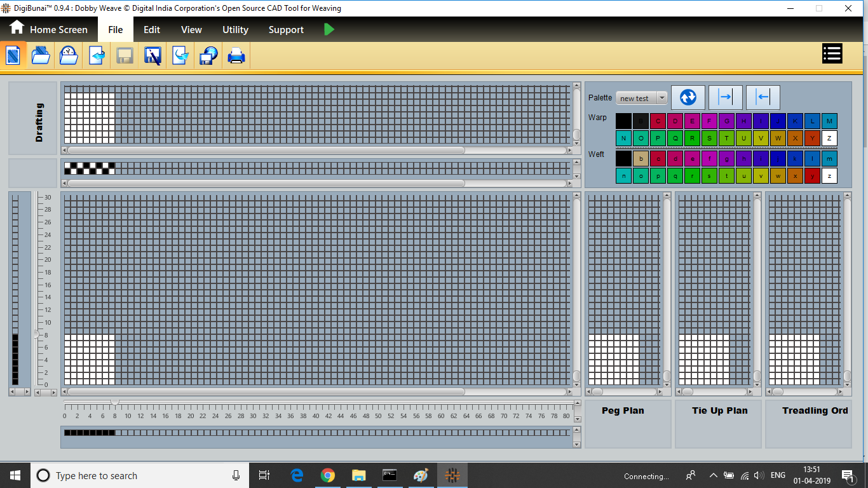The width and height of the screenshot is (868, 488).
Task: Click the save-as floppy with pen icon
Action: [153, 56]
